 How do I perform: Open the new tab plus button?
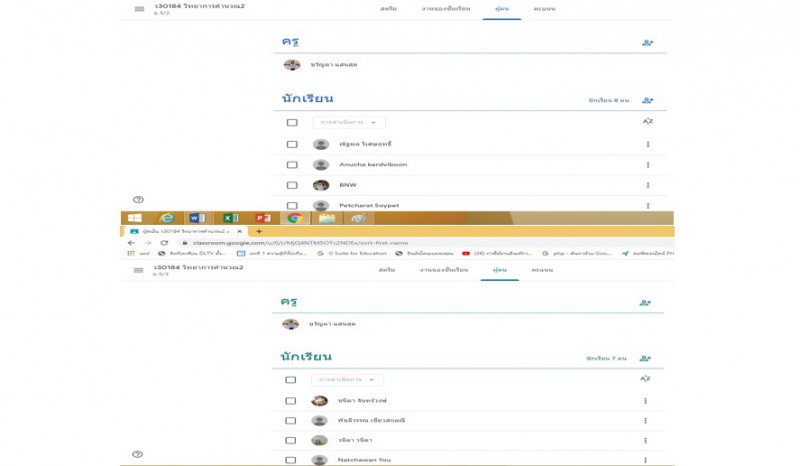[259, 231]
